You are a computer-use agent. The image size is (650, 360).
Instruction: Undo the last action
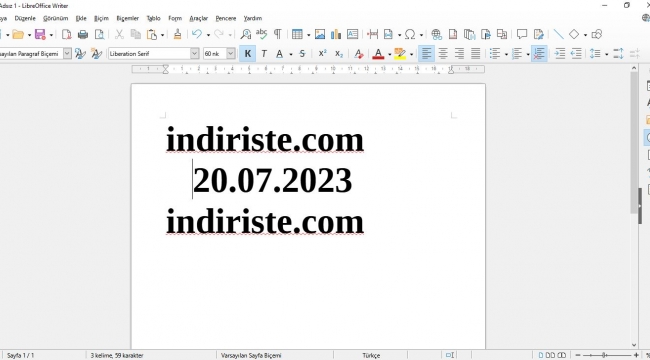197,34
